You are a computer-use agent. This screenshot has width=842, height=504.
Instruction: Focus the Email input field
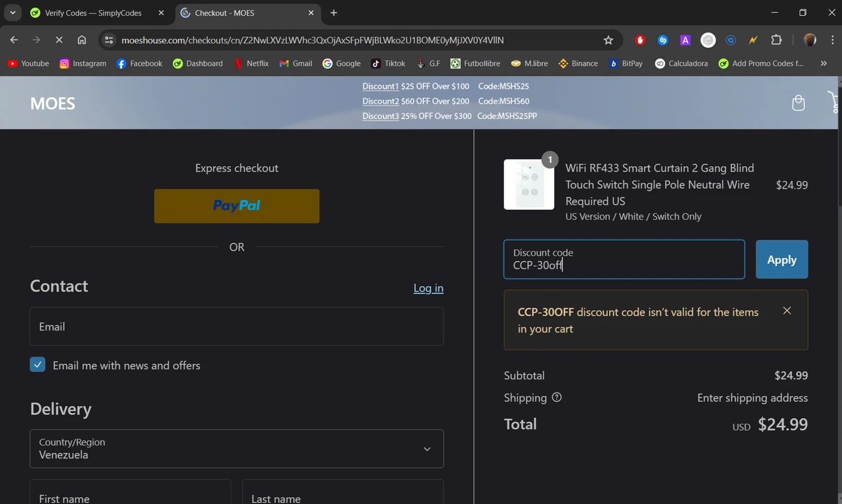click(236, 326)
